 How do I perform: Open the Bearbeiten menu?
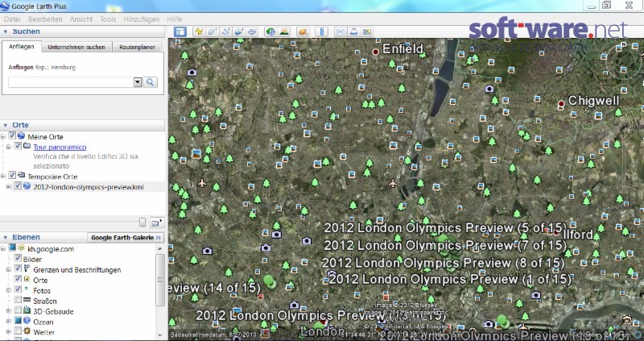pos(45,19)
